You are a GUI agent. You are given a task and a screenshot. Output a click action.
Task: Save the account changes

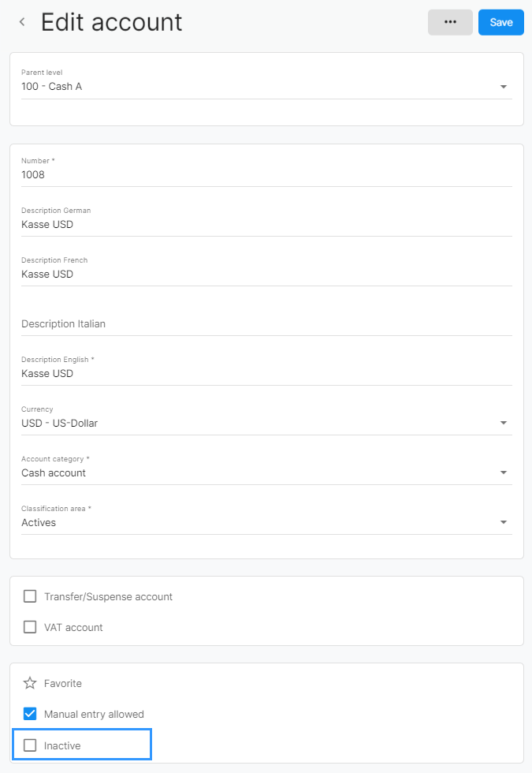(x=501, y=22)
